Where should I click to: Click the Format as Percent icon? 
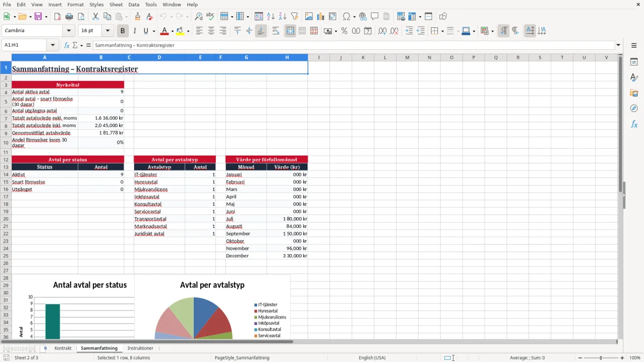pos(344,31)
